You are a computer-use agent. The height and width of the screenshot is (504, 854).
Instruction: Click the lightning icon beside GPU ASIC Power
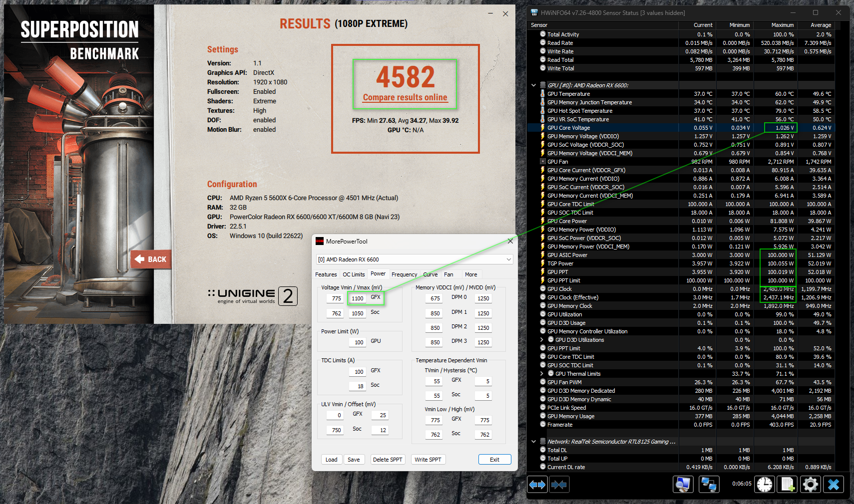(543, 255)
